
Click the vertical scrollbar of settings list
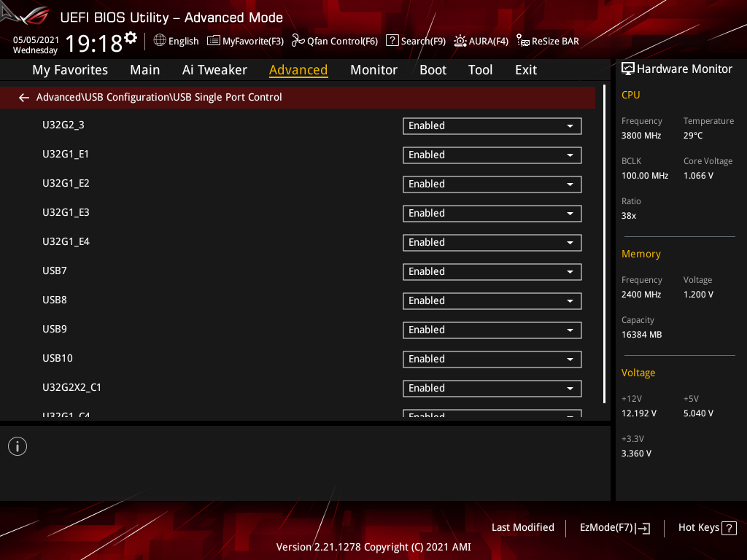[604, 244]
